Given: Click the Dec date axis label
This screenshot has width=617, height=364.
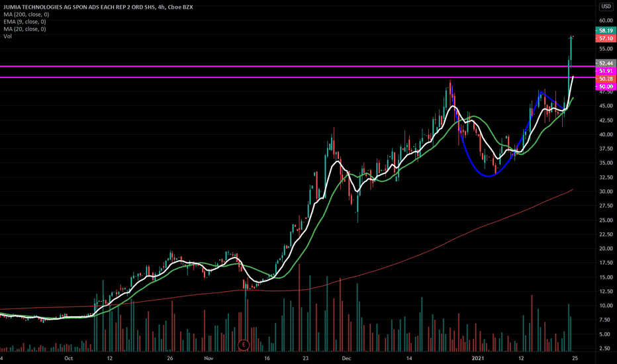Looking at the screenshot, I should pos(346,358).
